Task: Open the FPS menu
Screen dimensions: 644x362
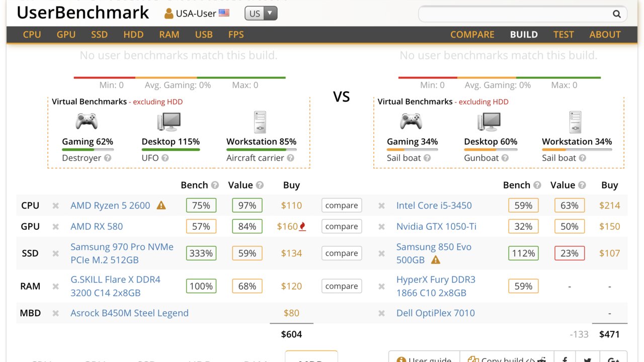Action: pyautogui.click(x=236, y=35)
